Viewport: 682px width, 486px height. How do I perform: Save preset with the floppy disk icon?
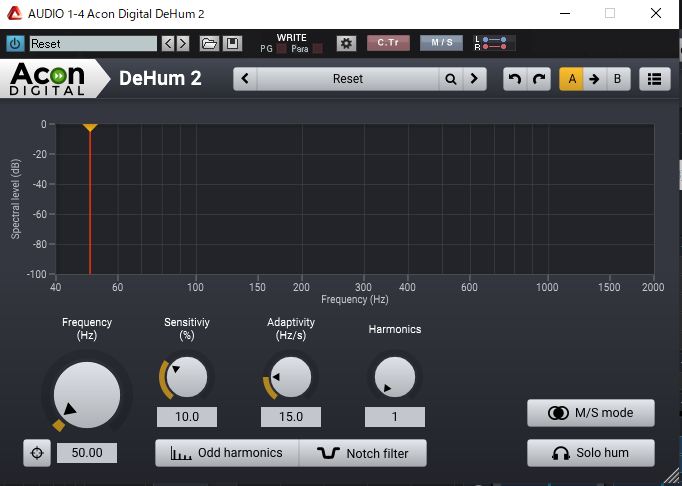click(x=232, y=44)
